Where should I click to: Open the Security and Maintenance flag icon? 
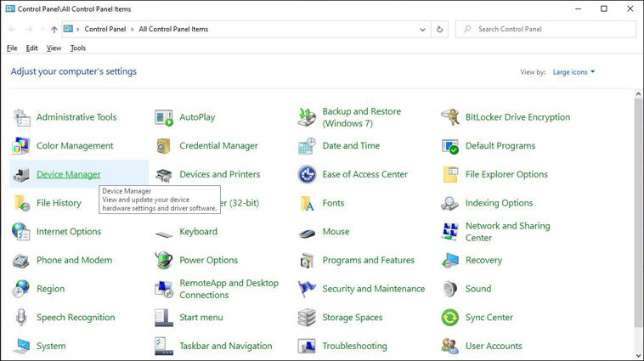[x=307, y=289]
